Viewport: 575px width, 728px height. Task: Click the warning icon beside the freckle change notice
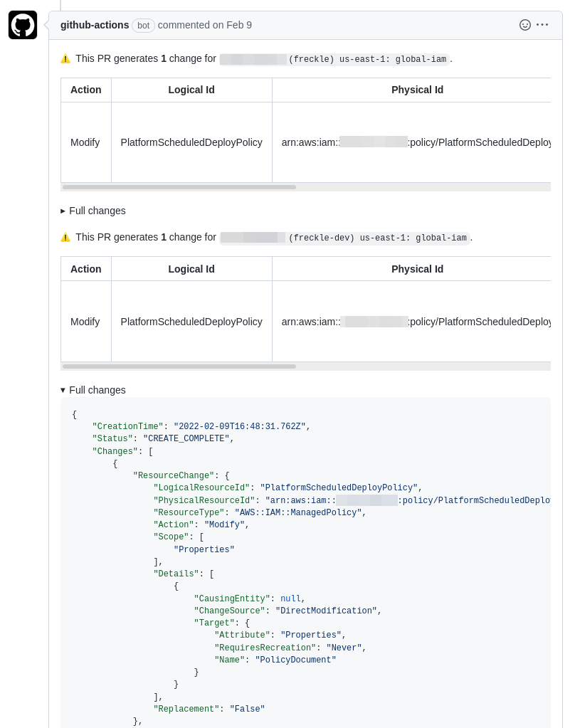pos(65,58)
